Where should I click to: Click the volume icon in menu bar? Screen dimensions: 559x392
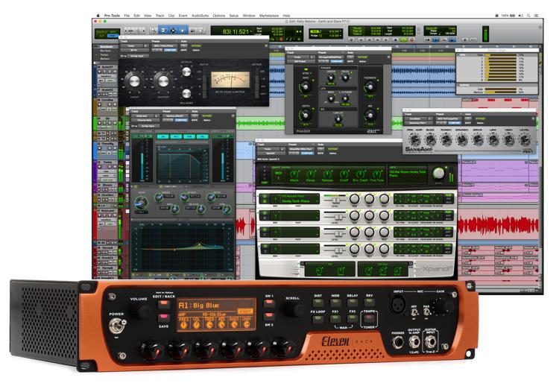pos(520,16)
